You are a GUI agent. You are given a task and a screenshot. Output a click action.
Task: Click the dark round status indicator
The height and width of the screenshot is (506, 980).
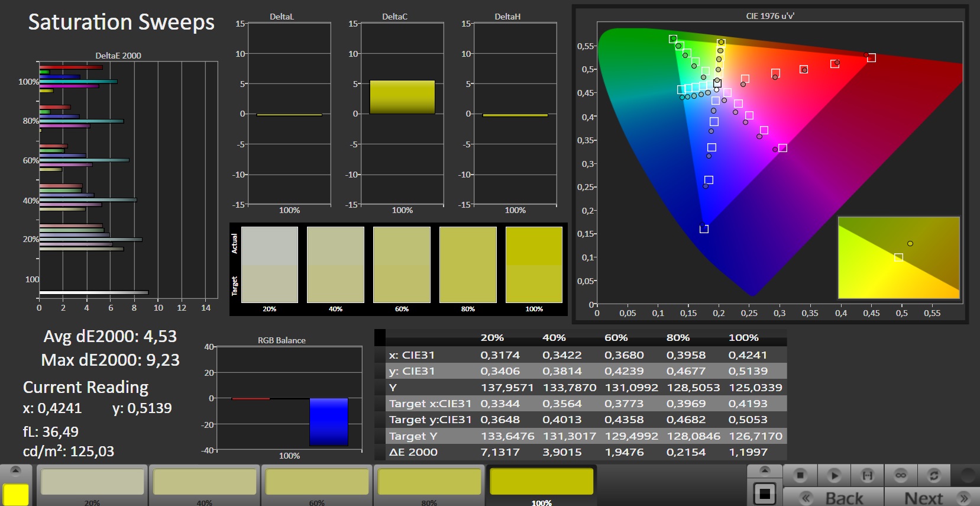[968, 475]
